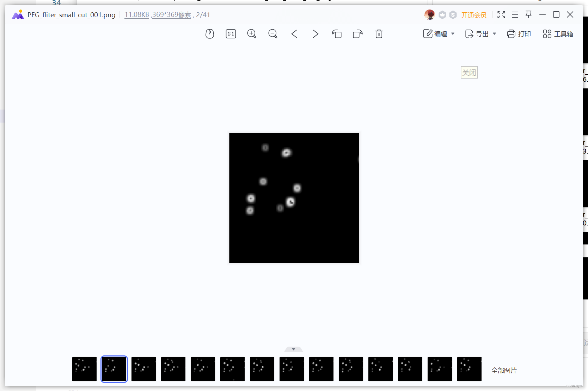
Task: Click the 导出 export button
Action: (x=477, y=34)
